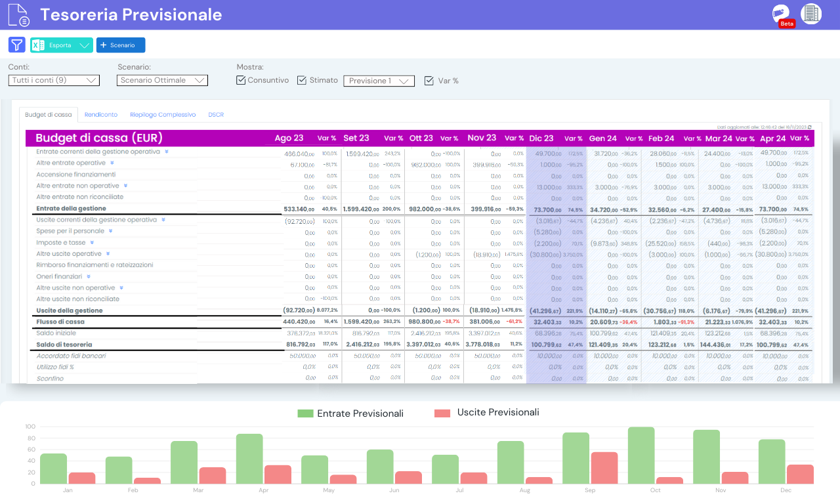The width and height of the screenshot is (840, 504).
Task: Click the Nov 23 column header
Action: (x=482, y=138)
